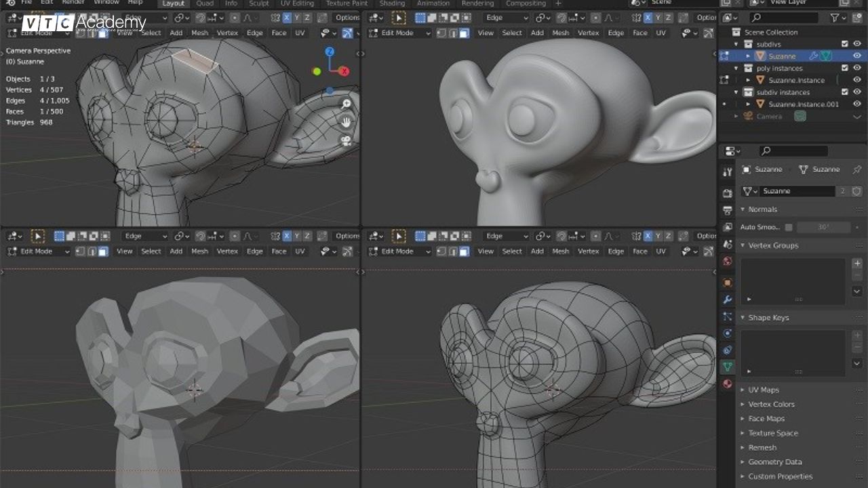
Task: Open the Mesh menu in bottom-left viewport
Action: point(199,251)
